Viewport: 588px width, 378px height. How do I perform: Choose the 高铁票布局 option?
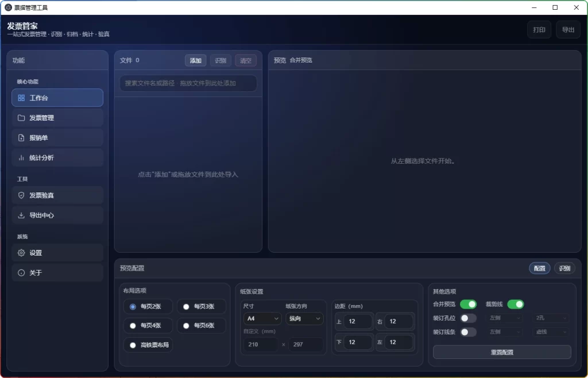point(148,345)
